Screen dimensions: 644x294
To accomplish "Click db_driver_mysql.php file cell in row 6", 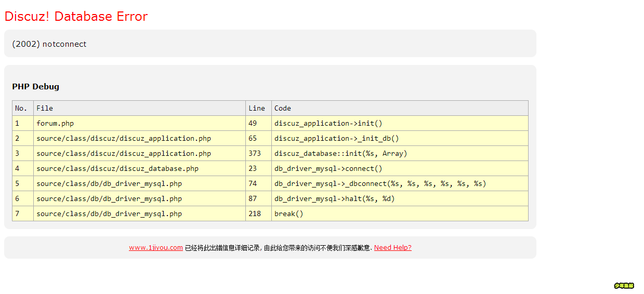I will [x=140, y=198].
